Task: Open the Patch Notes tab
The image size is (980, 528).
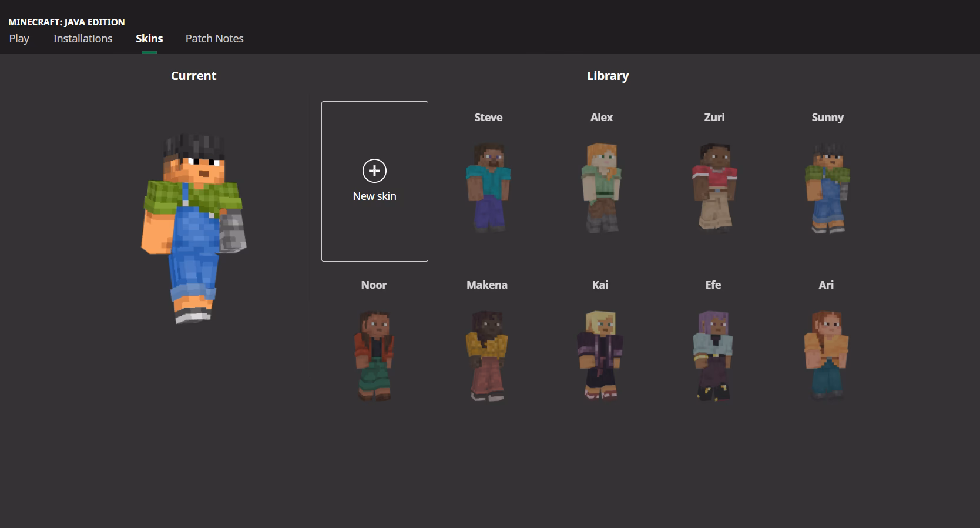Action: [x=214, y=39]
